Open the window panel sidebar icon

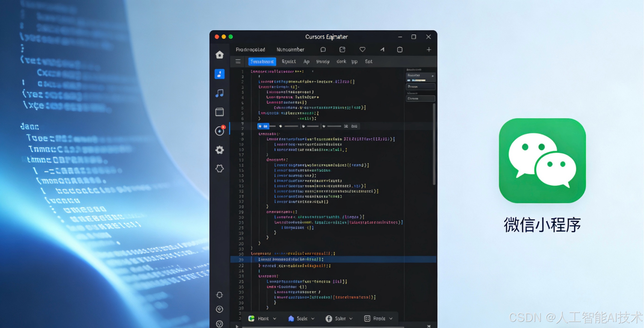(x=220, y=112)
